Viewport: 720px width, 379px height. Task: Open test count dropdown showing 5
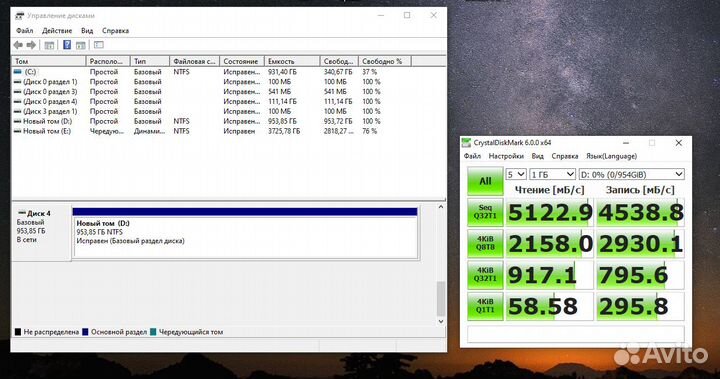516,175
